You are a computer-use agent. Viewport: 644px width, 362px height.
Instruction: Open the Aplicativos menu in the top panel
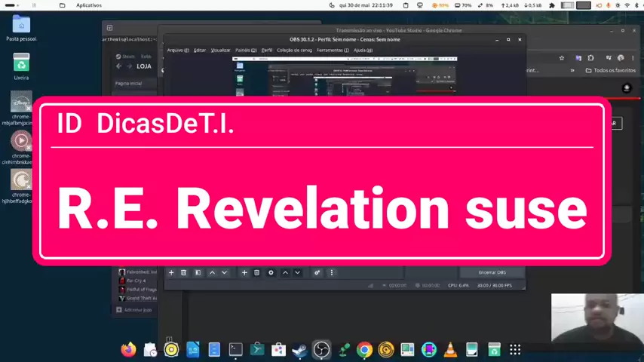(88, 5)
